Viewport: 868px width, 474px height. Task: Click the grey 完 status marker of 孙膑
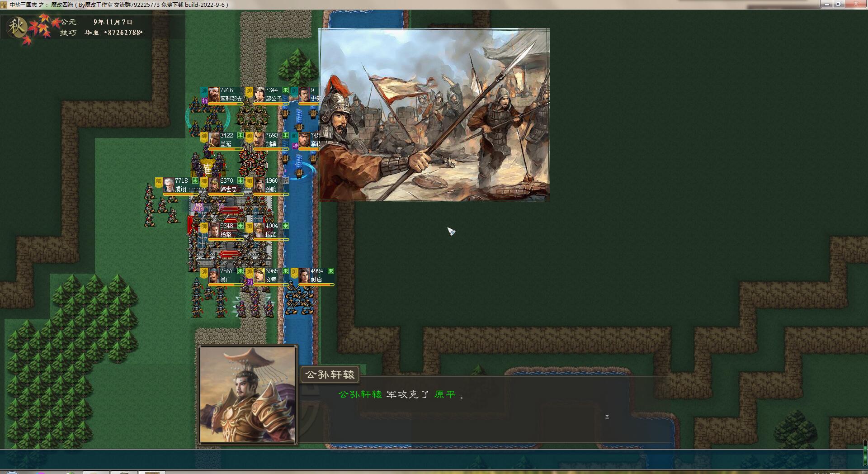coord(286,180)
